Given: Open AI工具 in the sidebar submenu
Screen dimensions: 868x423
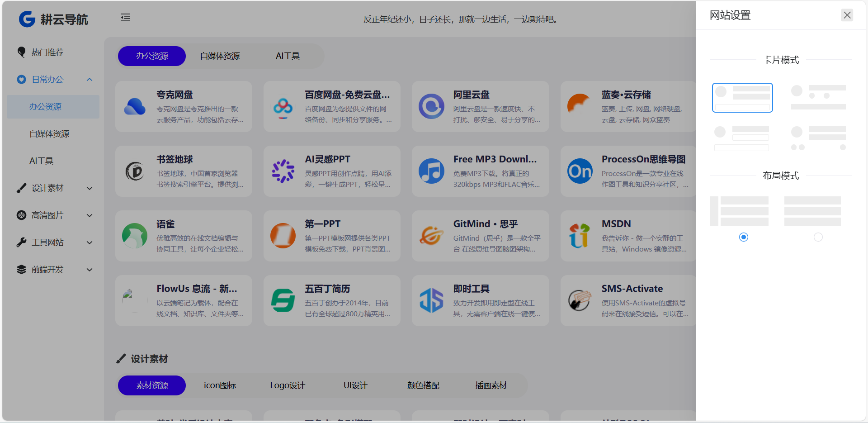Looking at the screenshot, I should (x=53, y=161).
